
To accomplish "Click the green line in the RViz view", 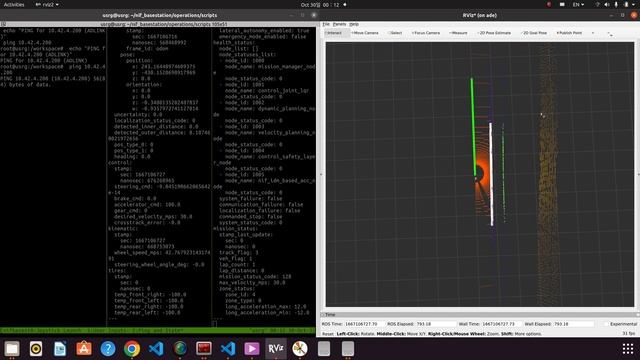I will pos(473,127).
